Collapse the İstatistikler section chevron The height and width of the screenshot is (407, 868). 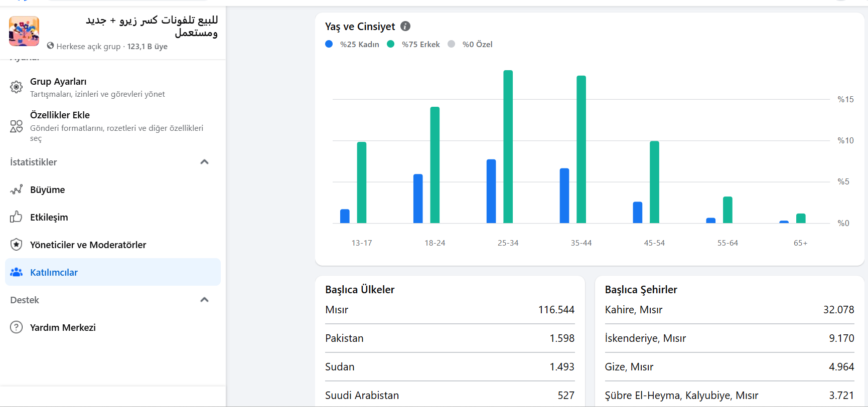tap(204, 162)
